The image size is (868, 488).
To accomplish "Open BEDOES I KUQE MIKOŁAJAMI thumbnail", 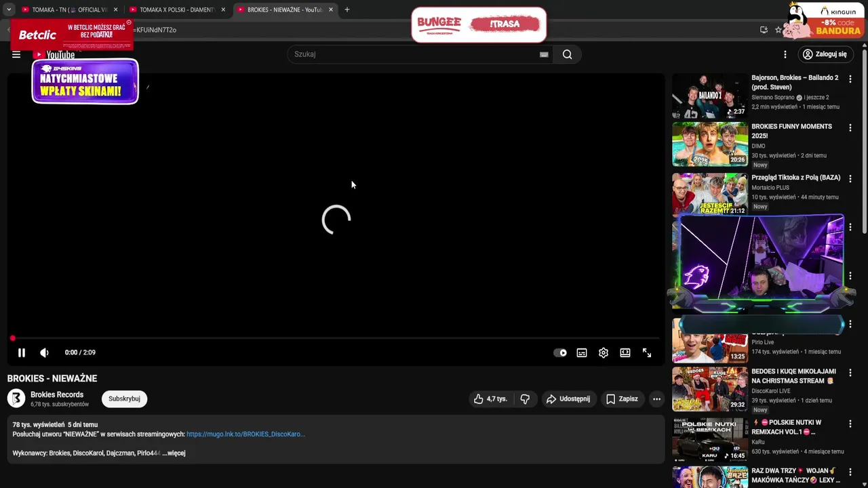I will (x=710, y=389).
